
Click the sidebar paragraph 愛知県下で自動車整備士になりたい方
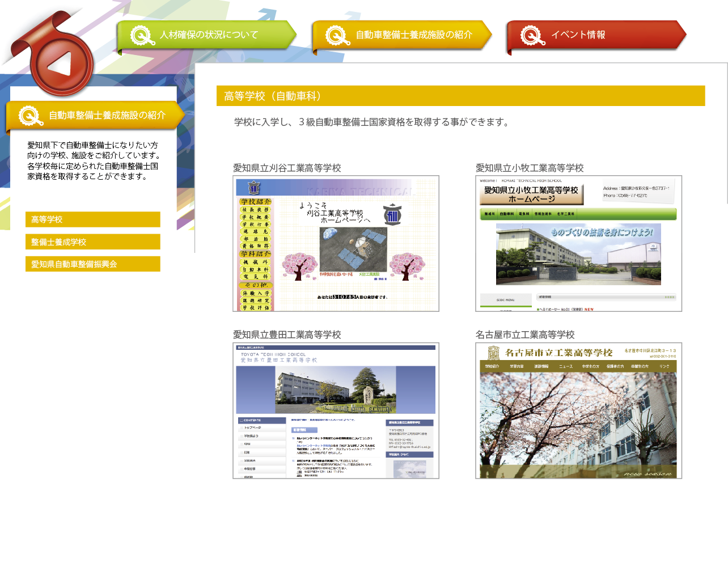click(94, 161)
